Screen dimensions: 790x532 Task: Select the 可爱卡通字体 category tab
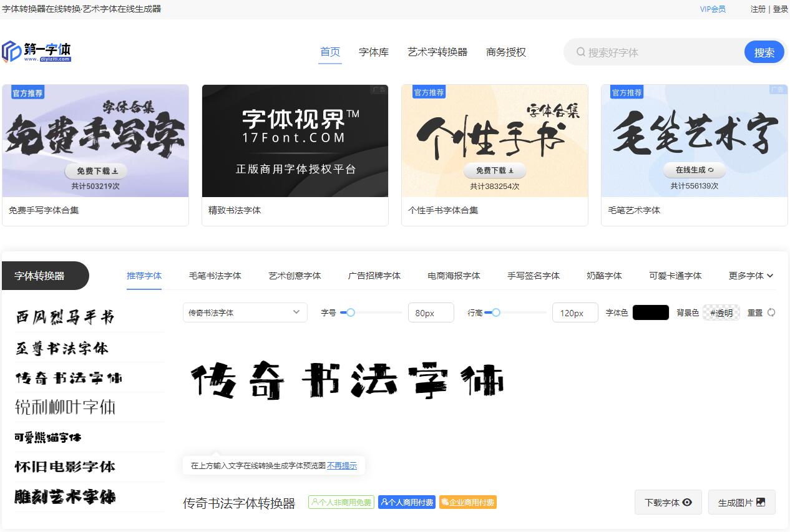pyautogui.click(x=675, y=276)
